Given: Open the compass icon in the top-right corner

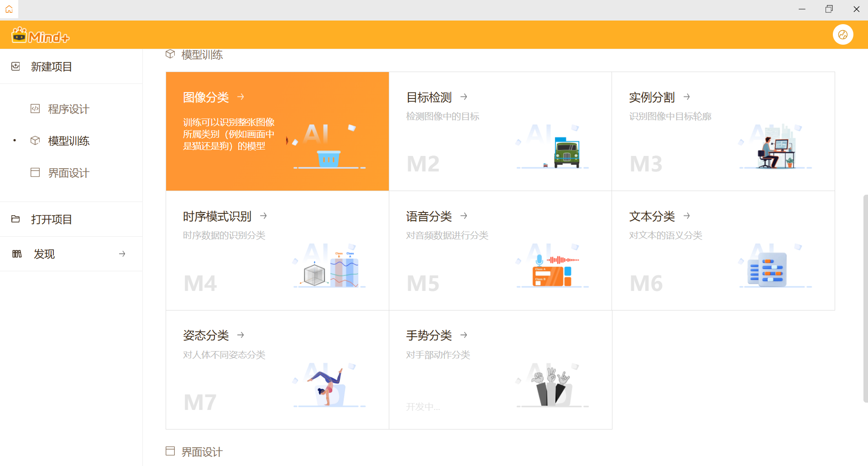Looking at the screenshot, I should point(842,34).
